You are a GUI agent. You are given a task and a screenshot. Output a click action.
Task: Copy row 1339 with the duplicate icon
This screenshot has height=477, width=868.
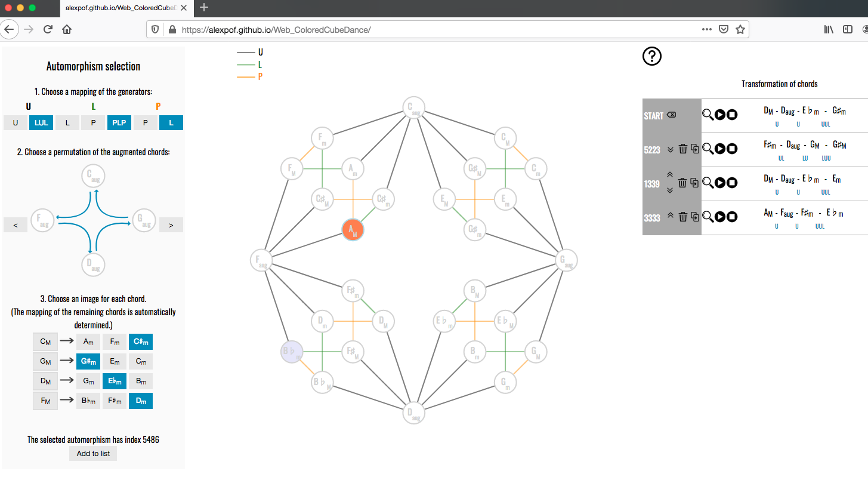tap(695, 183)
